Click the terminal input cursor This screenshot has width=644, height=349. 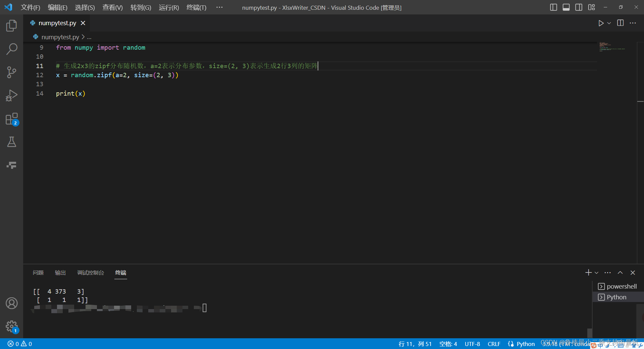pyautogui.click(x=205, y=308)
